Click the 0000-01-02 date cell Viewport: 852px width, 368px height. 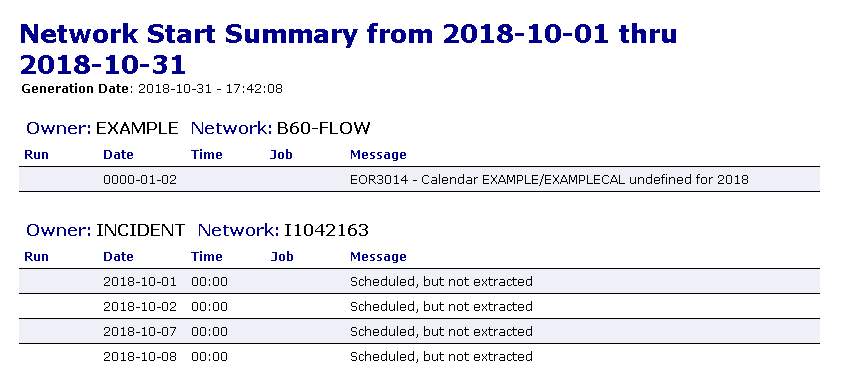point(140,179)
